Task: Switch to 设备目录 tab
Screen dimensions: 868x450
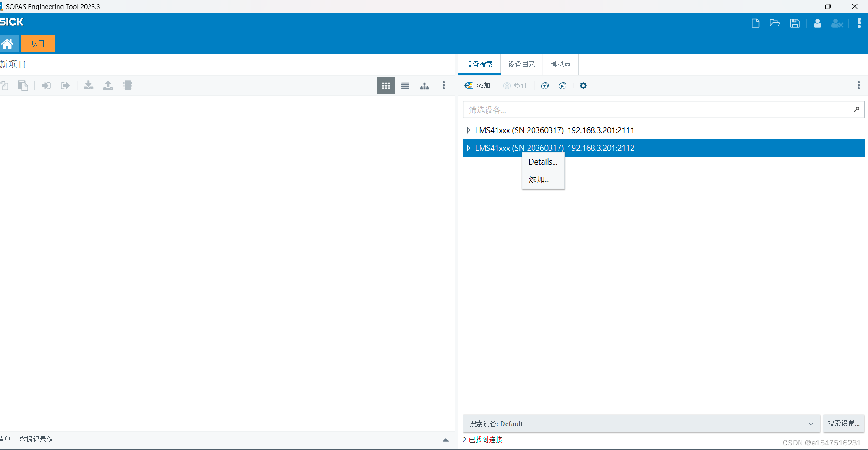Action: point(522,64)
